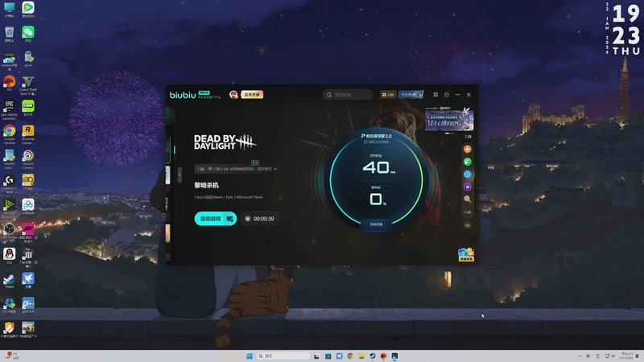Click the green tool icon in right sidebar
644x362 pixels.
[x=468, y=162]
